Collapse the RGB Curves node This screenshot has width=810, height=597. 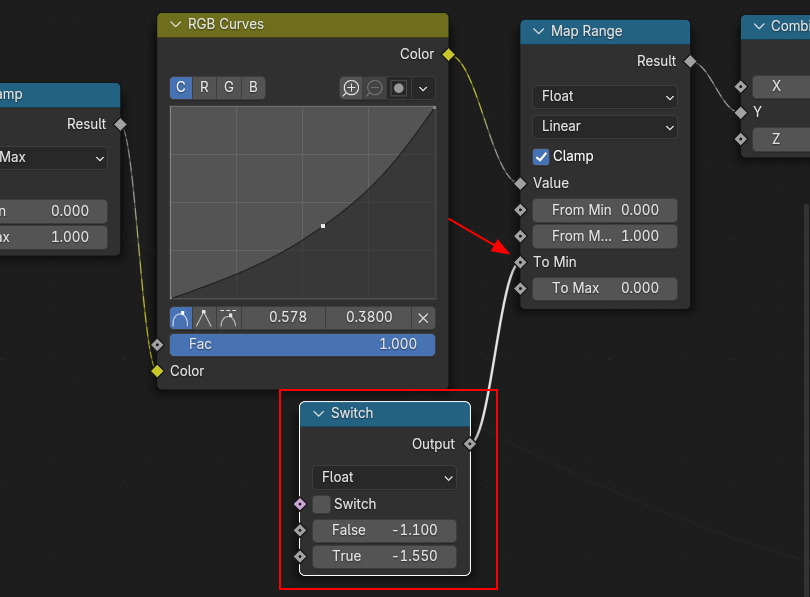pos(176,24)
